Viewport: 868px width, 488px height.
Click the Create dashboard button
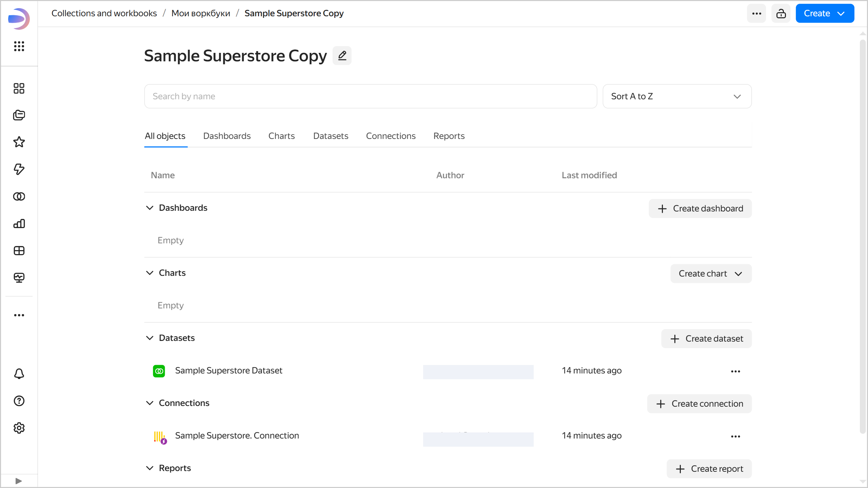700,208
